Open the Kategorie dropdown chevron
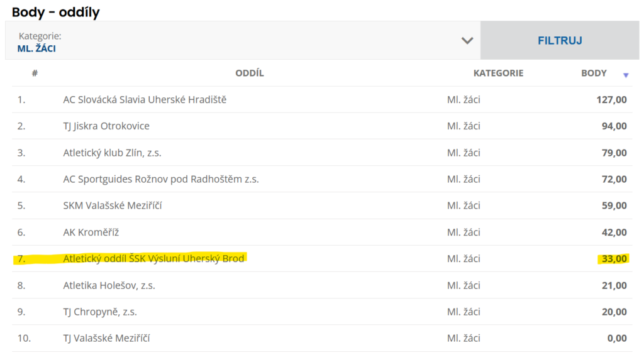Viewport: 644px width, 355px height. [x=467, y=41]
